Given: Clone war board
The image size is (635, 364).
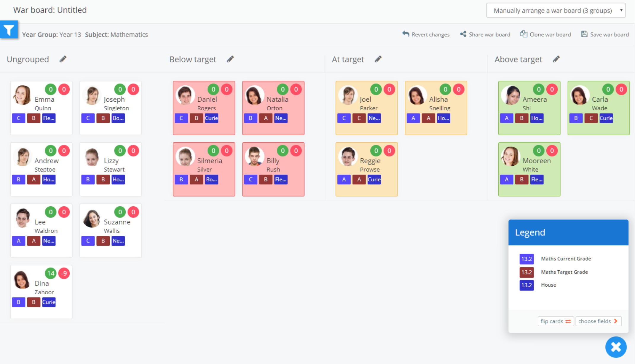Looking at the screenshot, I should tap(545, 34).
